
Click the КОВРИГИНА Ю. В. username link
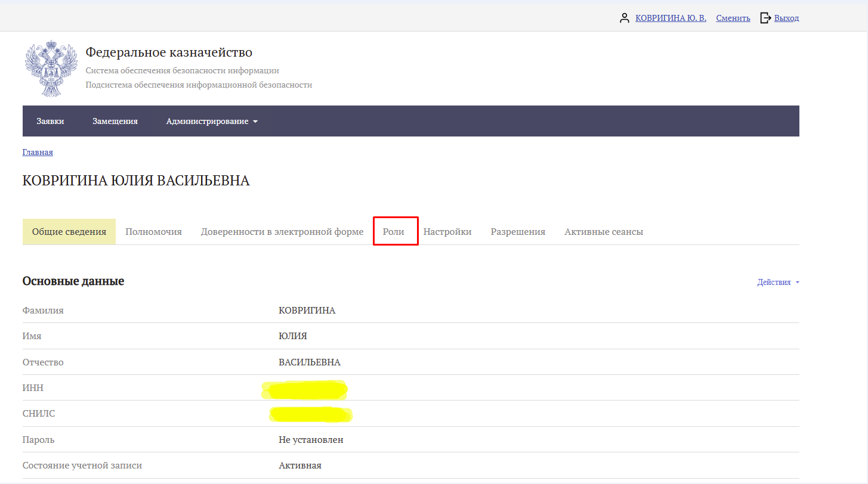(671, 18)
